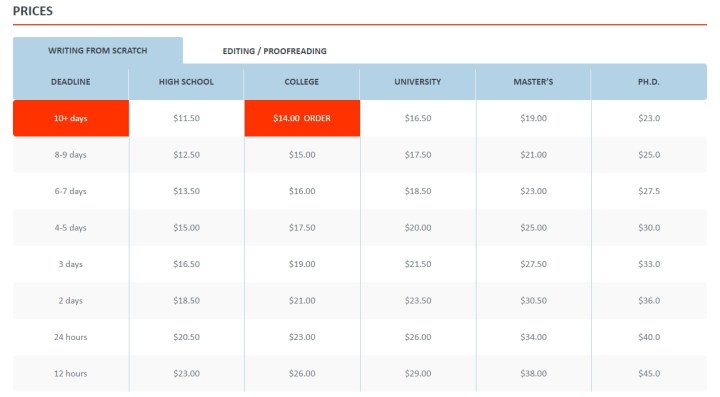Click the Ph.D. column header

649,82
